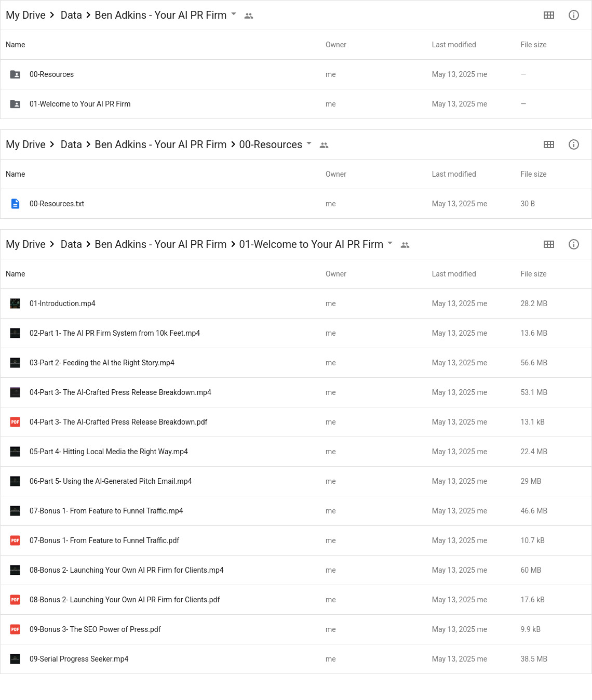Click video icon of 06-Part 5 AI-Generated Pitch Email

(15, 481)
